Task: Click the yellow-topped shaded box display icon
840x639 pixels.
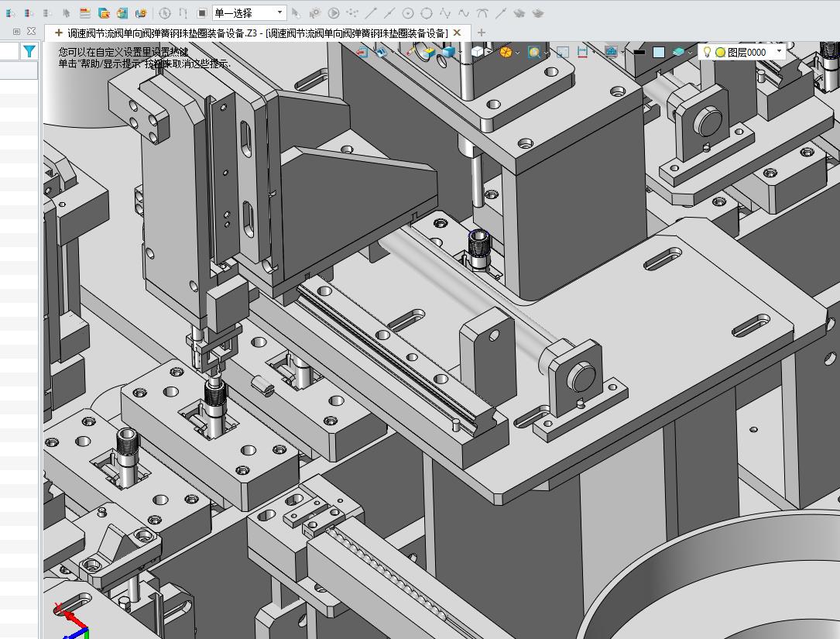Action: (x=428, y=52)
